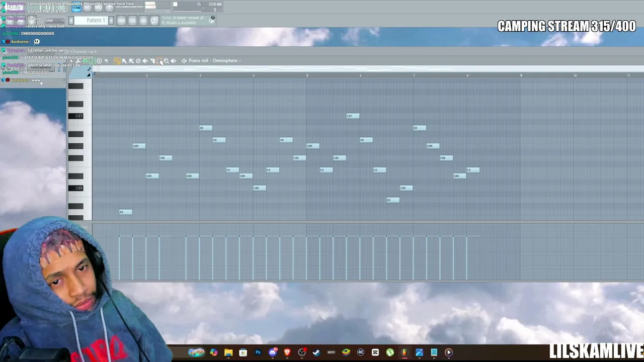Open File Explorer from the taskbar
Image resolution: width=644 pixels, height=362 pixels.
coord(228,352)
